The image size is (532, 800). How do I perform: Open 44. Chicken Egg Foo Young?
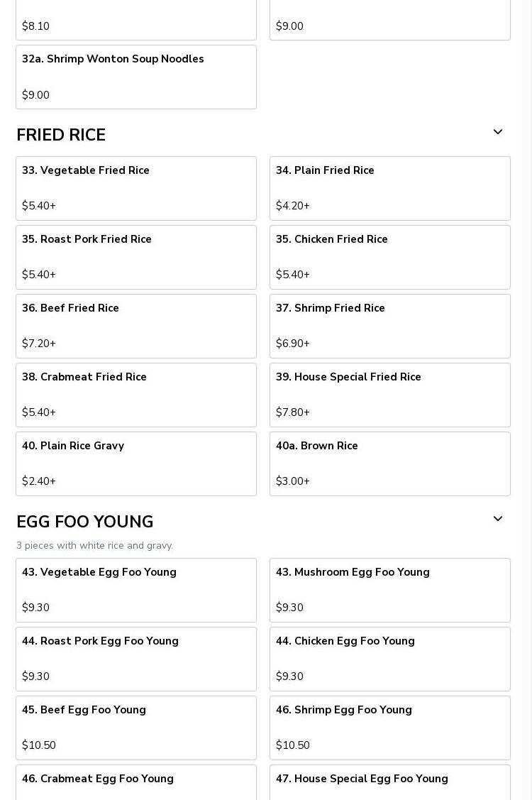pos(389,659)
